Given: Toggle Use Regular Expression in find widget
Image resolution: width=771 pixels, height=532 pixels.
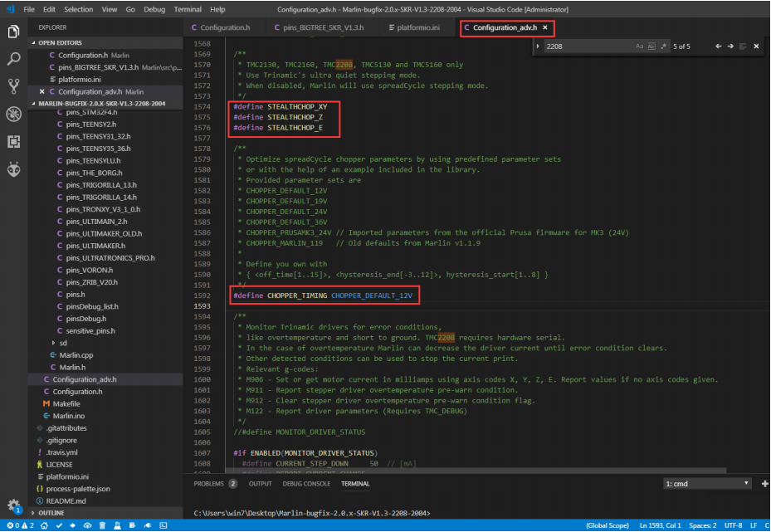Looking at the screenshot, I should click(663, 46).
